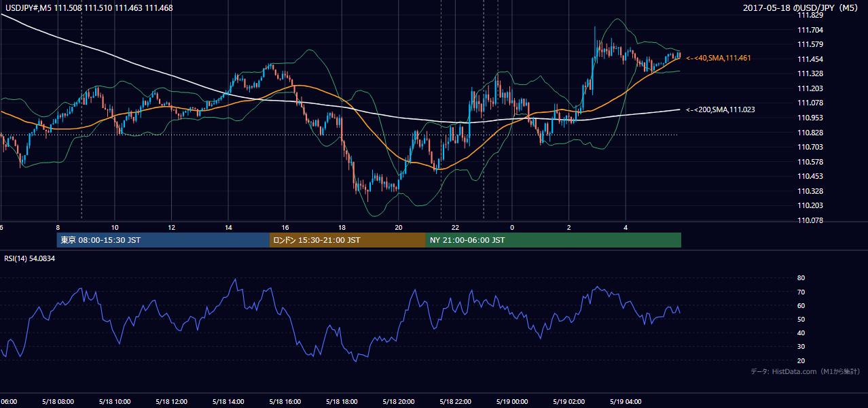Select the ロンドン 15:30-21:00 JST session bar
The width and height of the screenshot is (868, 408).
(x=348, y=240)
